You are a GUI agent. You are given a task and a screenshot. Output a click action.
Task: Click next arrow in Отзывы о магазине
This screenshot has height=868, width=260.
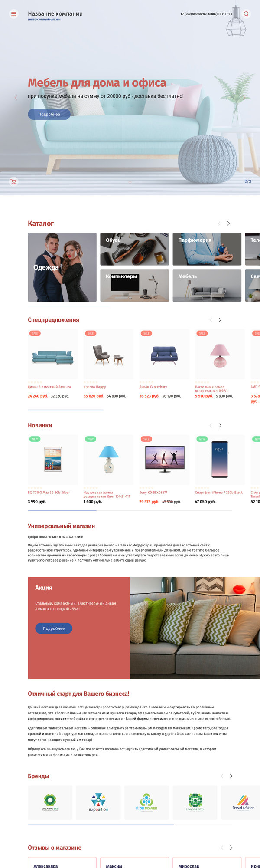pyautogui.click(x=231, y=848)
